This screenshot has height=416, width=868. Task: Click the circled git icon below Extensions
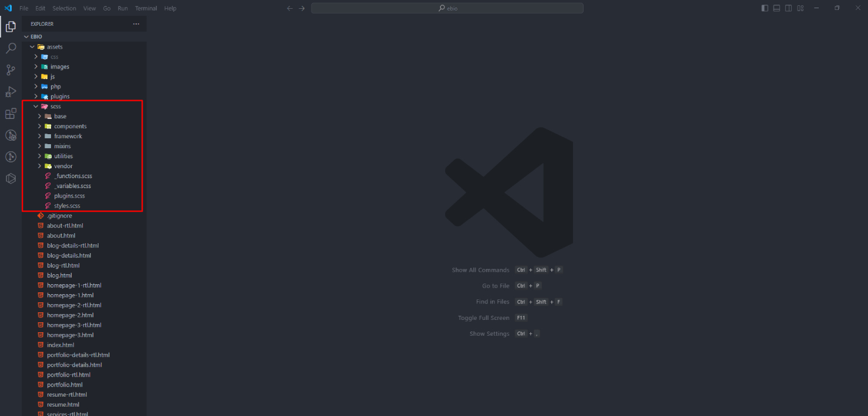11,135
